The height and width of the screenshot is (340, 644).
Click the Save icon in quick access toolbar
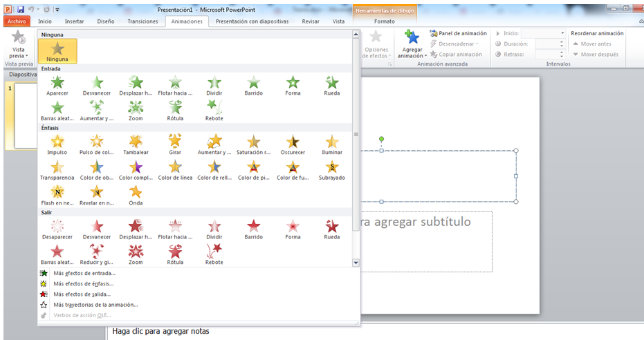click(21, 10)
